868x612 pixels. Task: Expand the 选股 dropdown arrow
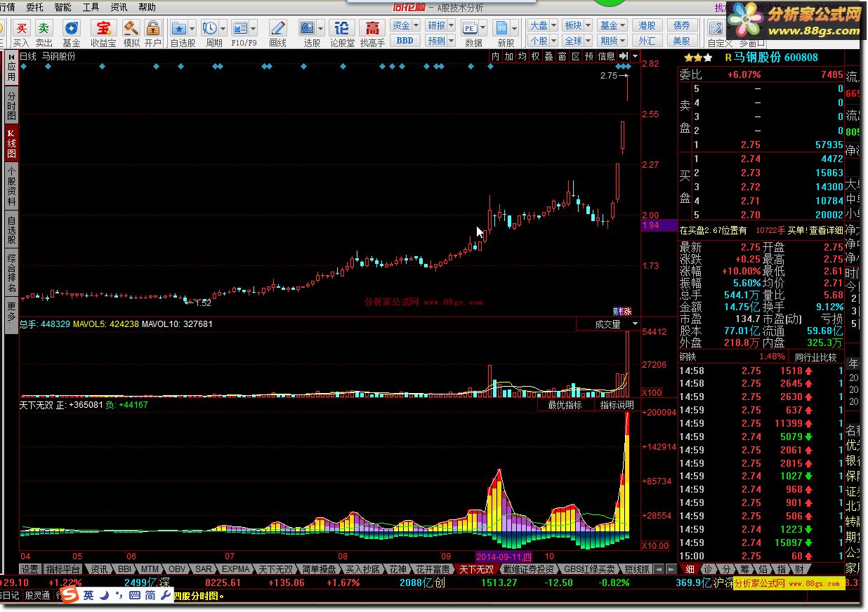320,29
